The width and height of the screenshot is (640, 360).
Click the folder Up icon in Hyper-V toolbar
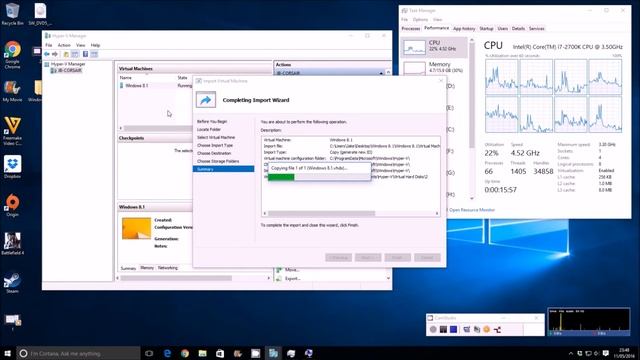66,54
